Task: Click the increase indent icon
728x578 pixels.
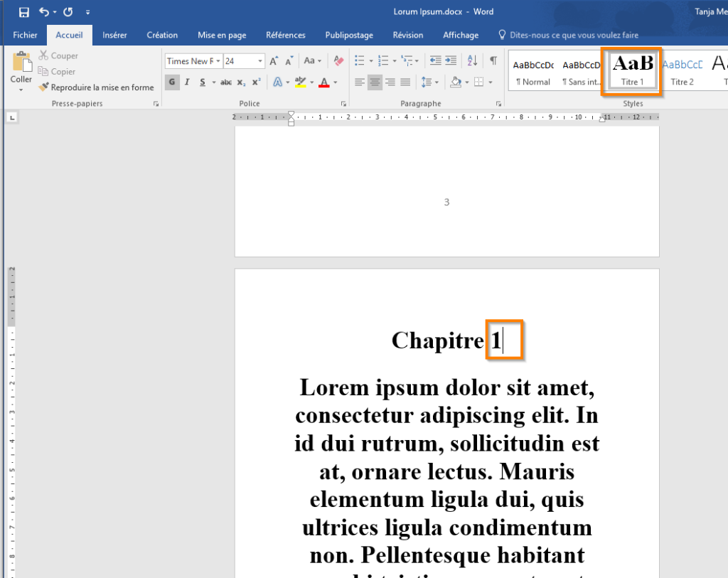Action: (451, 61)
